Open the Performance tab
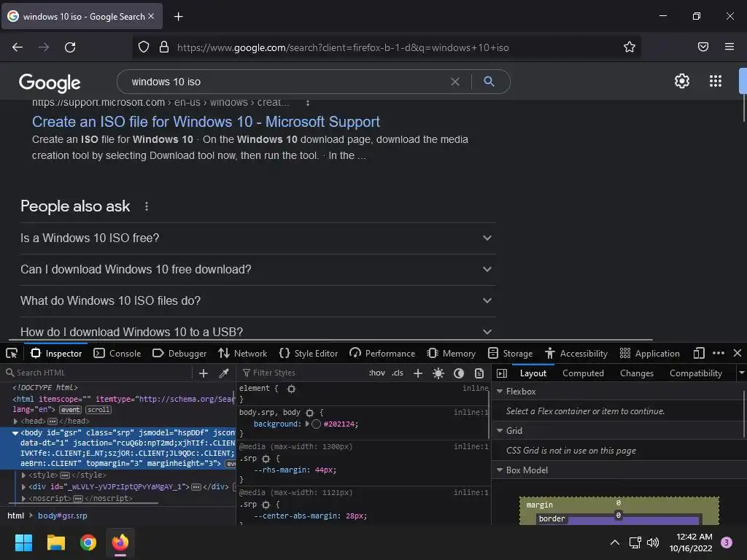 coord(382,354)
